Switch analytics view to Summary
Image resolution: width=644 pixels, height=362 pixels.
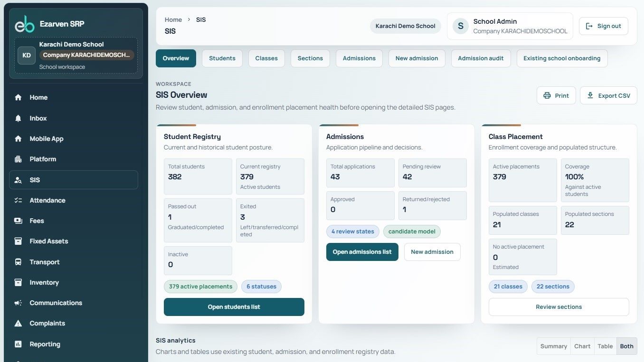tap(553, 346)
